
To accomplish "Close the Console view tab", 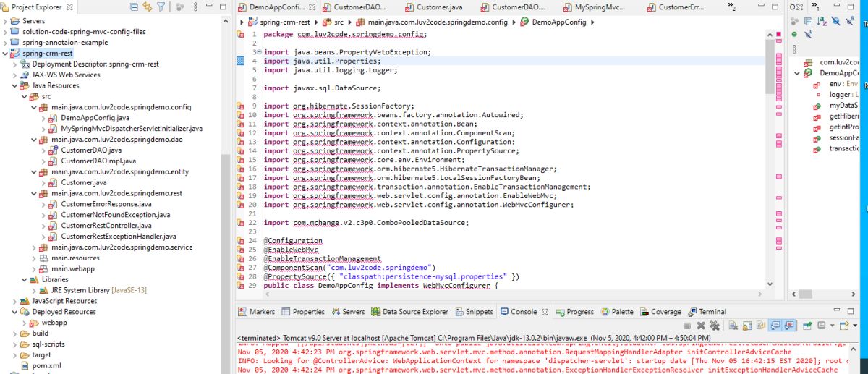I will point(544,312).
